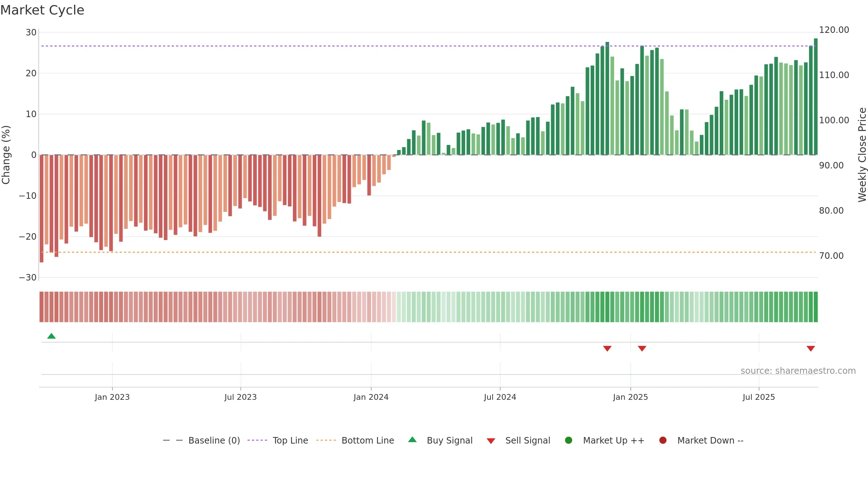Click the deepest red bar at chart's left end

click(42, 209)
